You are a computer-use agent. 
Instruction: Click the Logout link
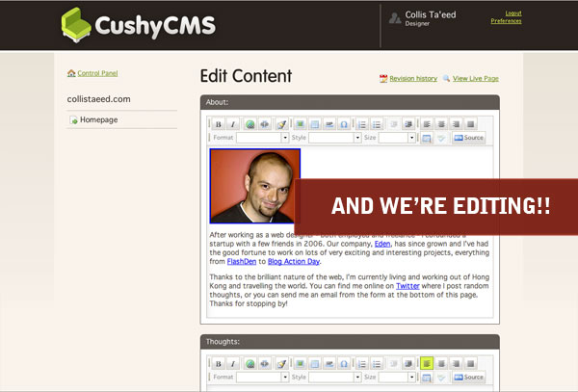(513, 13)
